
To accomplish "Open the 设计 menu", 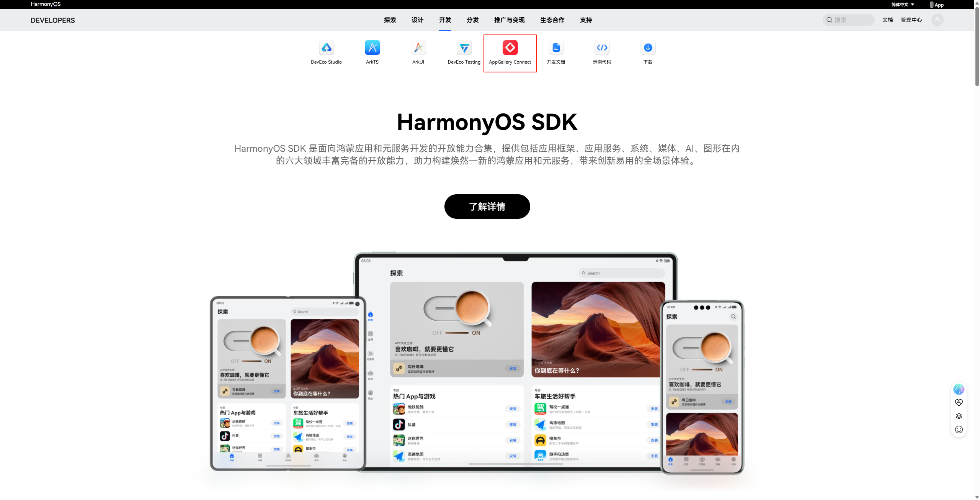I will (x=417, y=20).
